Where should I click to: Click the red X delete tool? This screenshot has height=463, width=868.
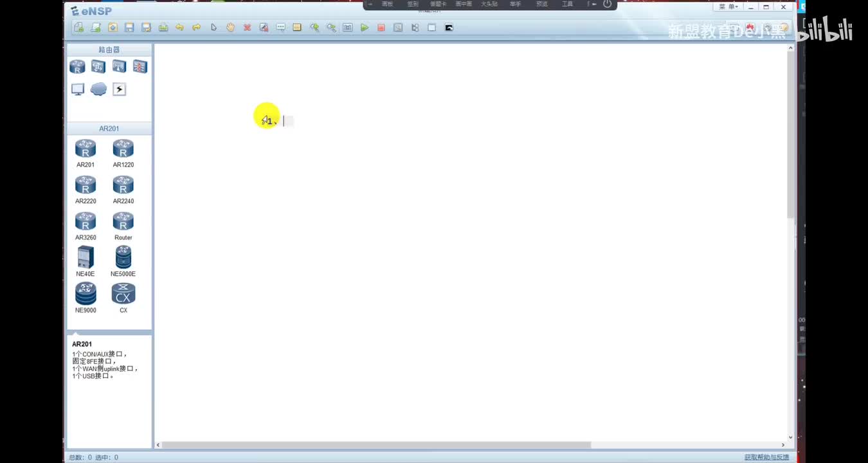point(247,28)
